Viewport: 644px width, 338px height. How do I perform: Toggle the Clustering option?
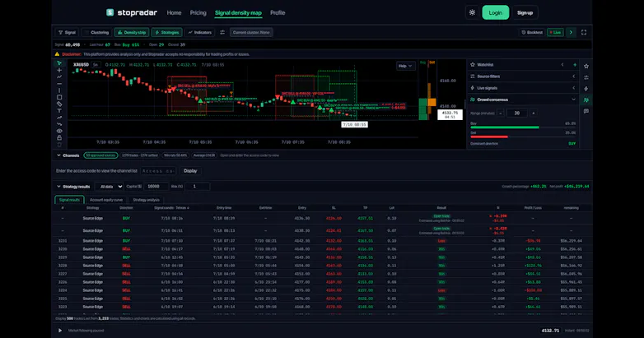pos(96,32)
